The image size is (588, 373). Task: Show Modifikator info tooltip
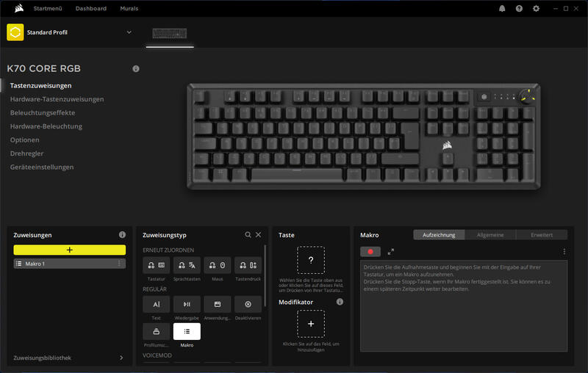pyautogui.click(x=340, y=302)
